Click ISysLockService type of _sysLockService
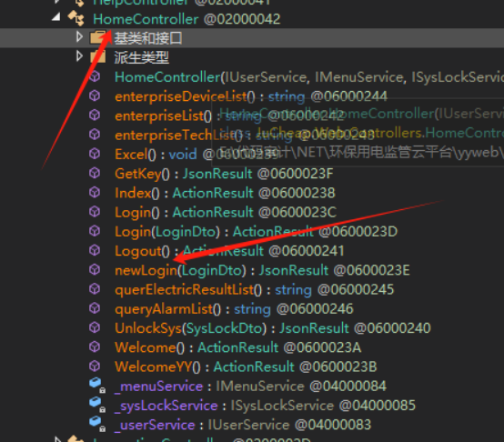504x442 pixels. pos(282,406)
